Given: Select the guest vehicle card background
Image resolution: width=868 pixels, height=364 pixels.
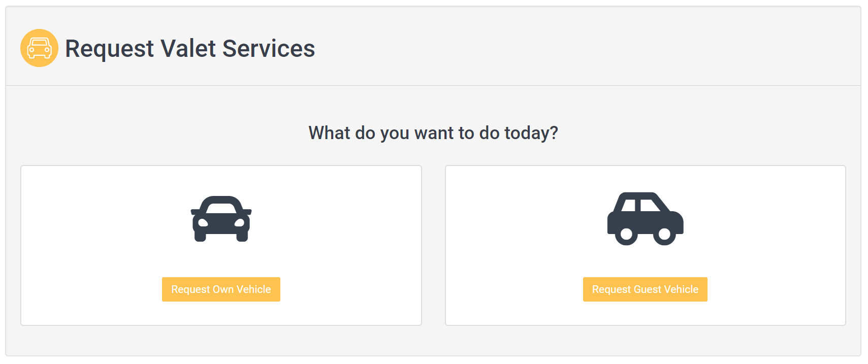Looking at the screenshot, I should [x=646, y=245].
